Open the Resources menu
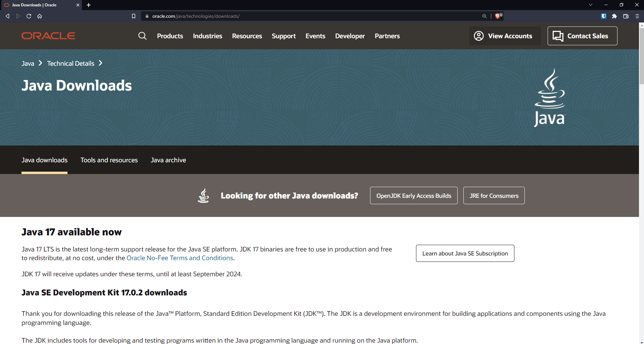644x344 pixels. tap(247, 36)
